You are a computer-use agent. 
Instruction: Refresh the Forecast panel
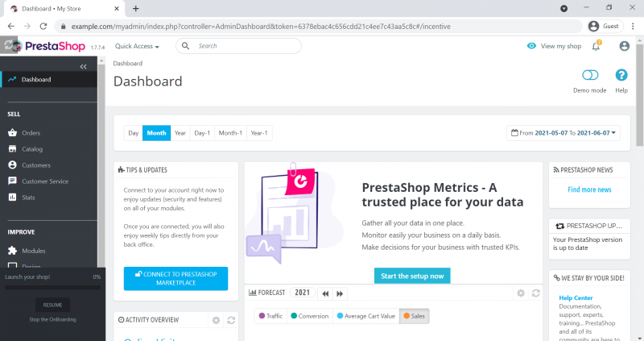pos(536,293)
